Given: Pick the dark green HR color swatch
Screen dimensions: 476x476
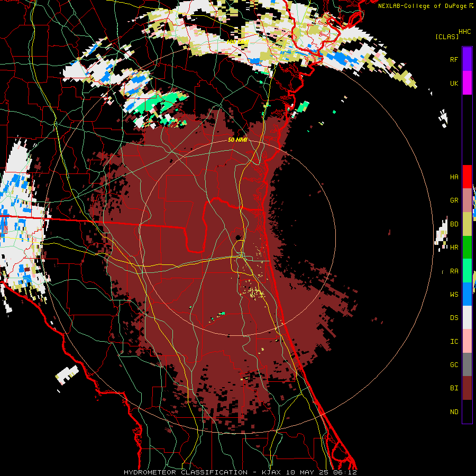Looking at the screenshot, I should 467,248.
